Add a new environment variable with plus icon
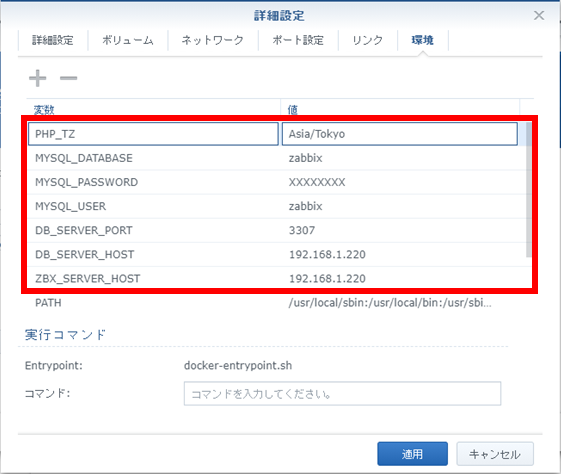The width and height of the screenshot is (561, 474). tap(38, 78)
